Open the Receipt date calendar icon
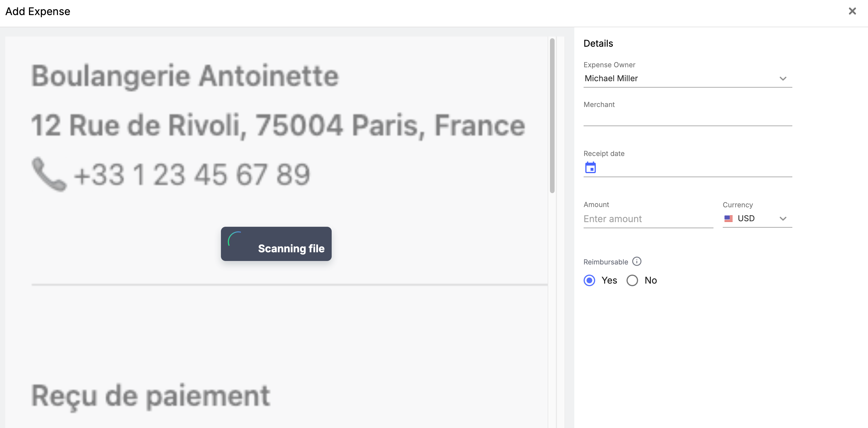The image size is (868, 428). (x=590, y=168)
